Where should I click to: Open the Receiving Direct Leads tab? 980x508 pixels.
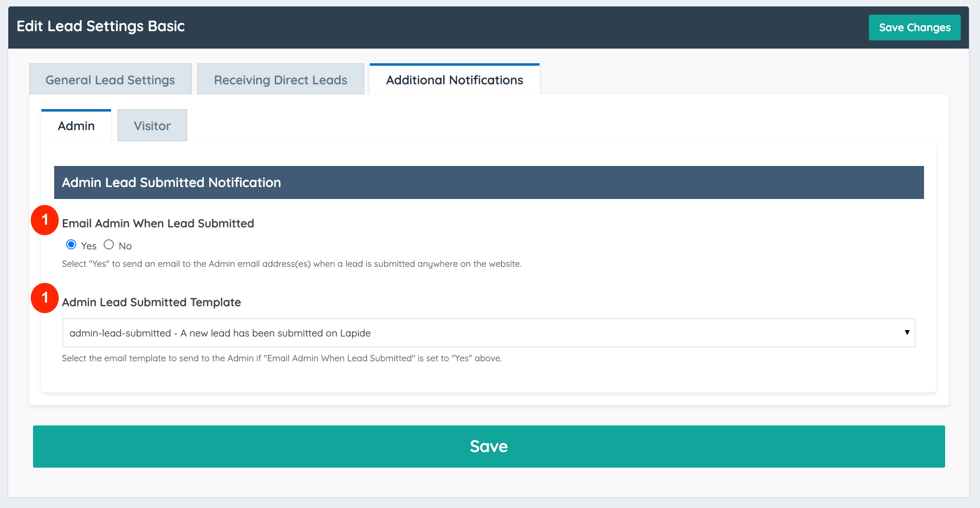click(x=280, y=80)
